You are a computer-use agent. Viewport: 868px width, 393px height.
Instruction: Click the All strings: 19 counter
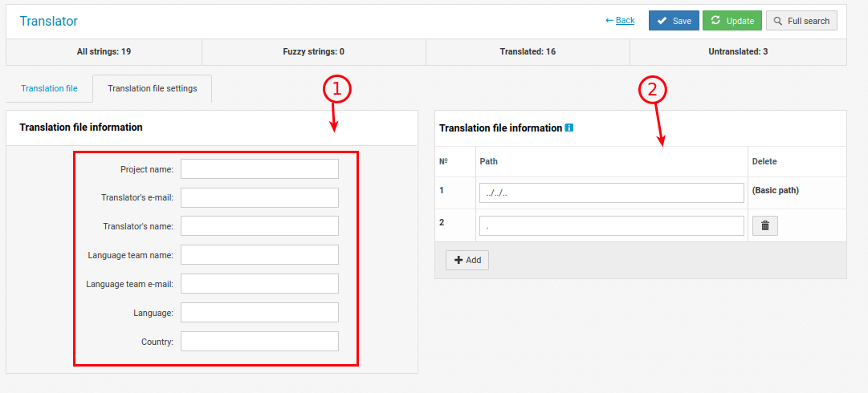[x=104, y=52]
